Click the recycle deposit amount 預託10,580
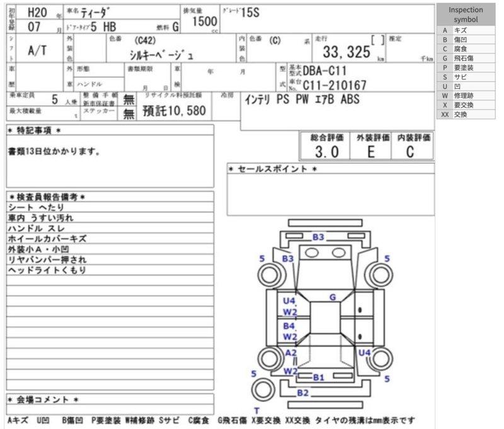This screenshot has height=429, width=504. coord(174,112)
